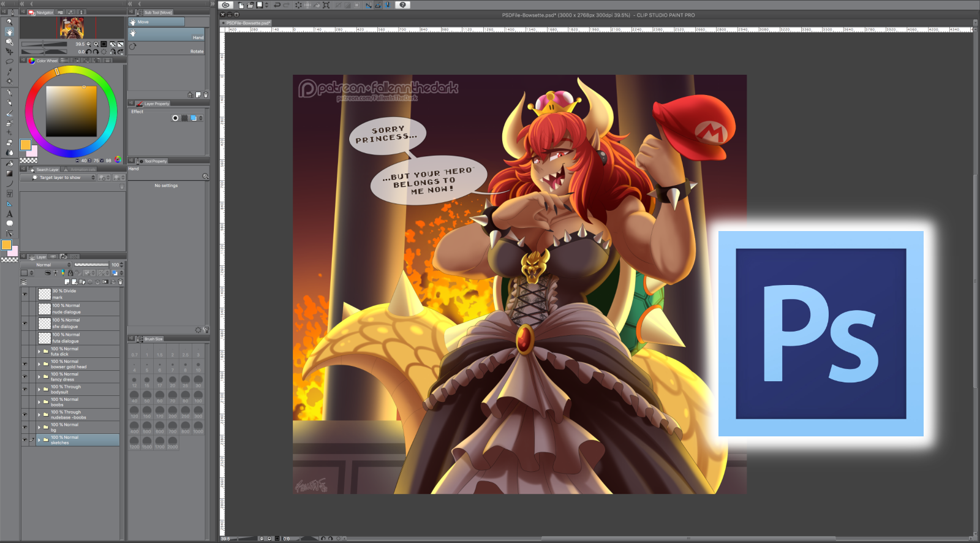Open the help question mark button
Viewport: 980px width, 543px height.
[402, 5]
